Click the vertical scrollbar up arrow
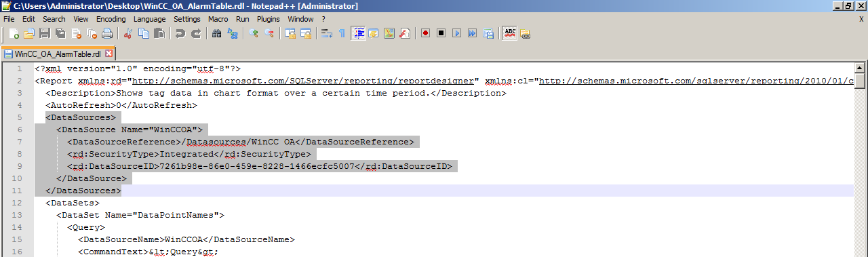The width and height of the screenshot is (868, 257). coord(861,68)
